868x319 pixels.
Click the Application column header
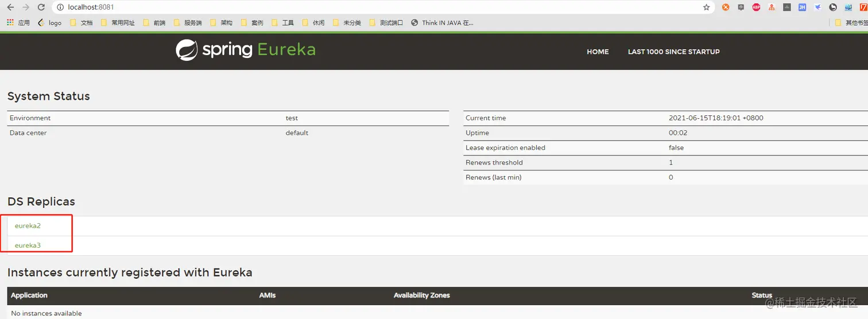pos(29,295)
